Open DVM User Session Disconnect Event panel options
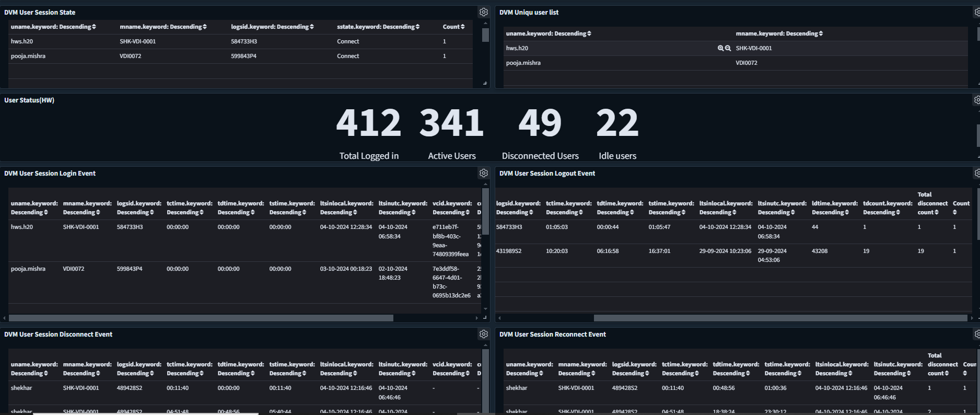The height and width of the screenshot is (415, 980). click(x=483, y=334)
